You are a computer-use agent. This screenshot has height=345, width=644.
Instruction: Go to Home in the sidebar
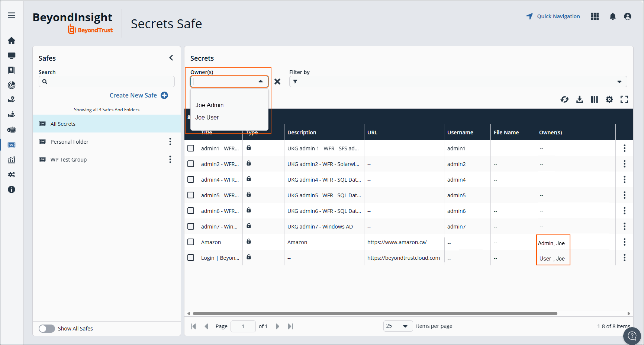(x=12, y=41)
